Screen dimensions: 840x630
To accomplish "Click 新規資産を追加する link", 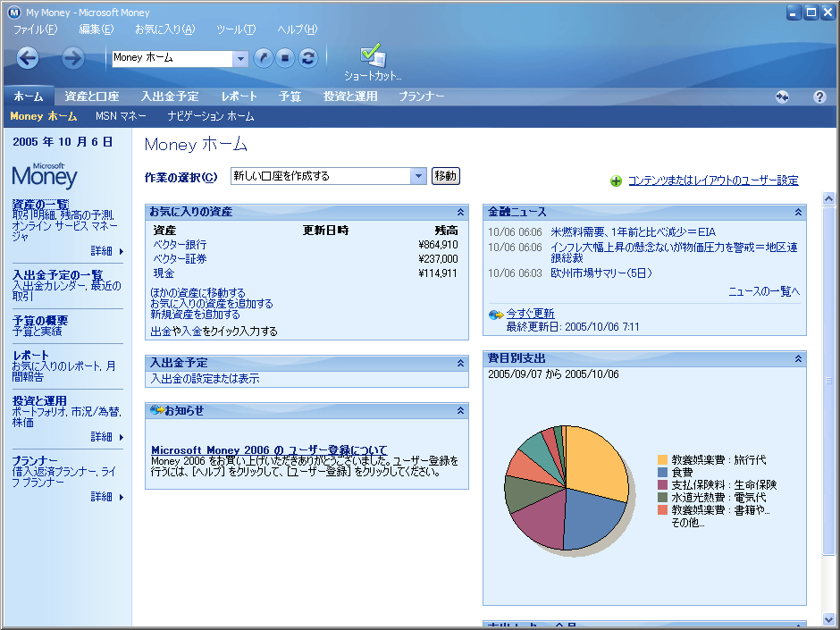I will [x=195, y=315].
